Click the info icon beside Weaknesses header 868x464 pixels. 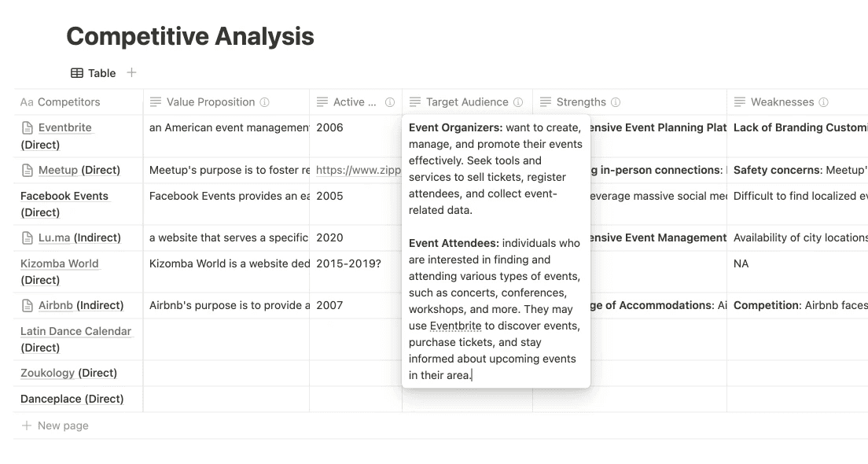click(824, 102)
